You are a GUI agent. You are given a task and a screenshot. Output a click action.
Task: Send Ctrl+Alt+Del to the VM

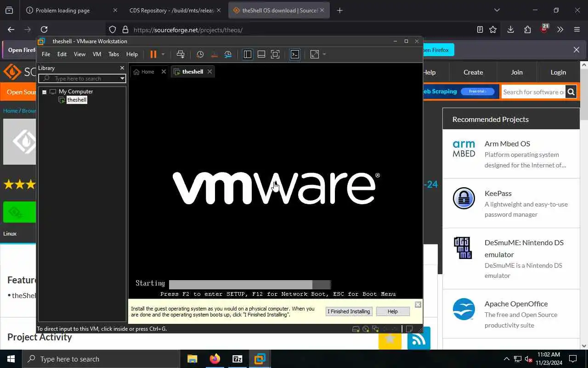point(181,54)
